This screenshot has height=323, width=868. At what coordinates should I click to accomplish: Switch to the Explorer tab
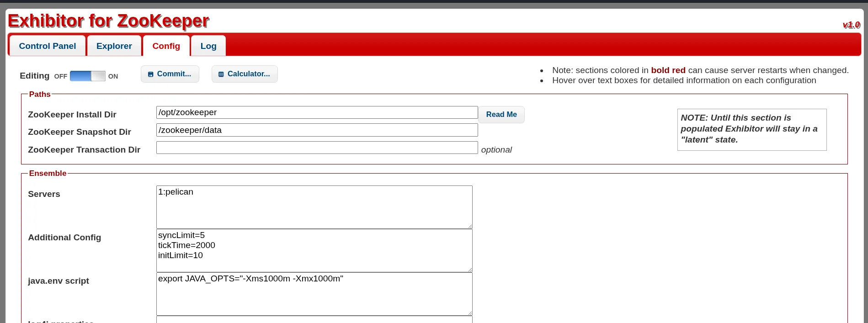tap(114, 46)
